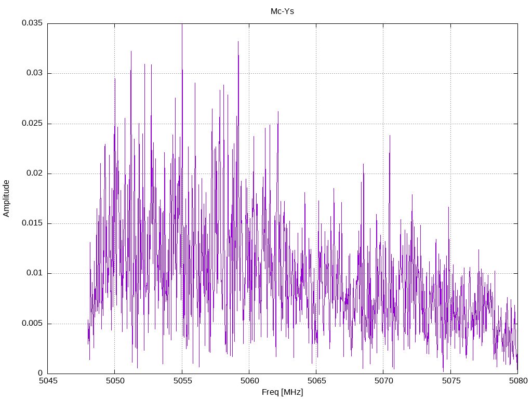Click the plot title Mc-Ys
This screenshot has width=532, height=399.
pos(282,11)
